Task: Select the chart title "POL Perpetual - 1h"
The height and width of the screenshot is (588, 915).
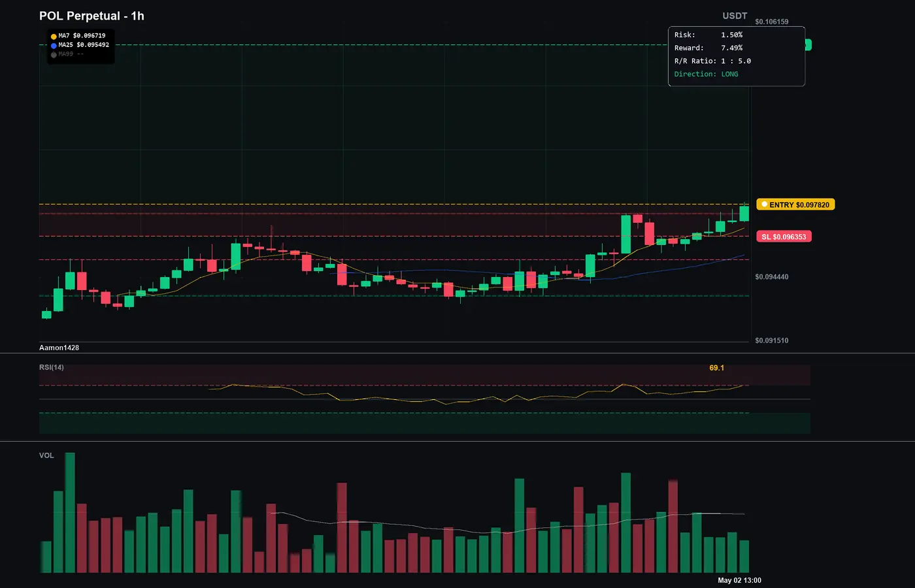Action: 91,16
